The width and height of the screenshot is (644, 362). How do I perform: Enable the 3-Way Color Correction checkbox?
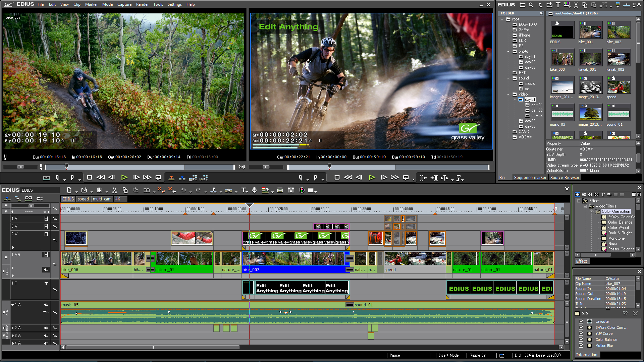click(581, 327)
